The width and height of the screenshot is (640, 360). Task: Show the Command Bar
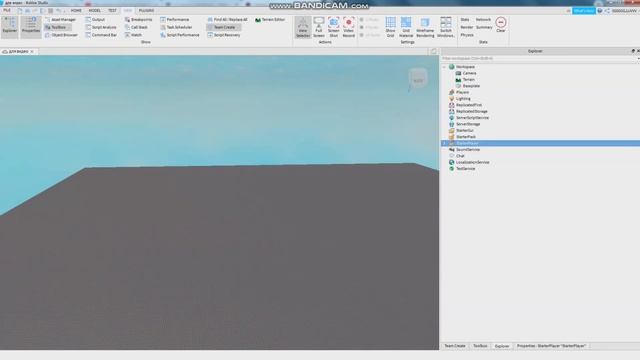click(102, 35)
